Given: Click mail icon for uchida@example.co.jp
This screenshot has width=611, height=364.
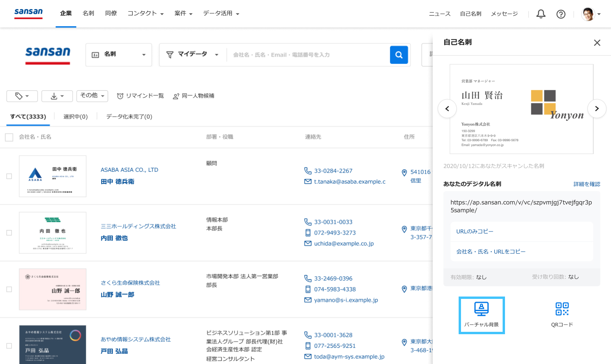Looking at the screenshot, I should coord(308,244).
